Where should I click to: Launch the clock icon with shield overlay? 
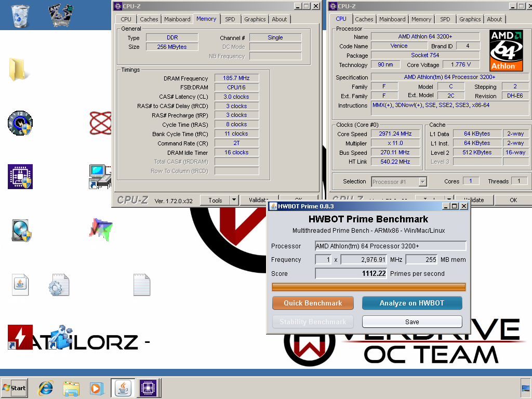pos(20,123)
